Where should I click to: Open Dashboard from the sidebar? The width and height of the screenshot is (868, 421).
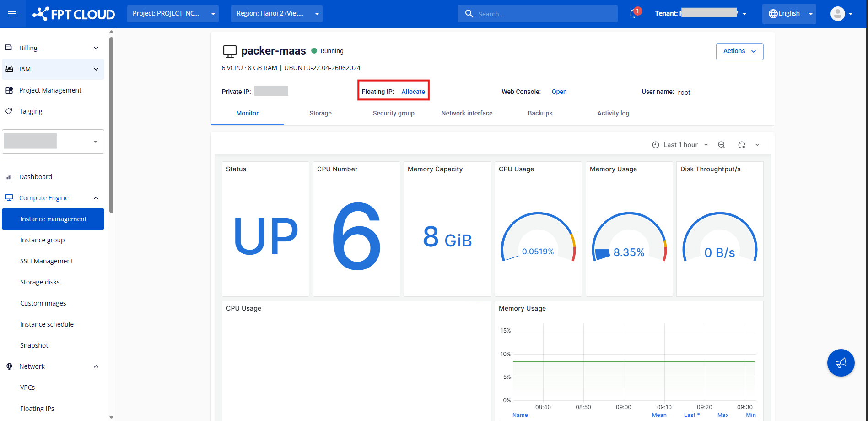(36, 177)
